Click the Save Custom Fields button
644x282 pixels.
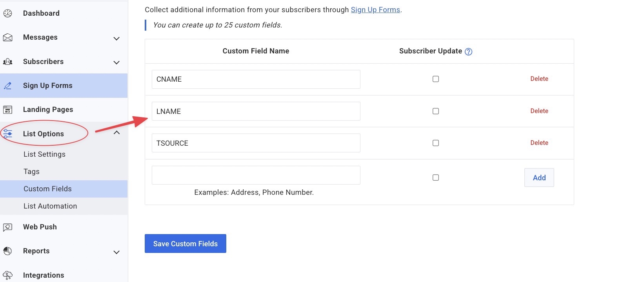(186, 244)
